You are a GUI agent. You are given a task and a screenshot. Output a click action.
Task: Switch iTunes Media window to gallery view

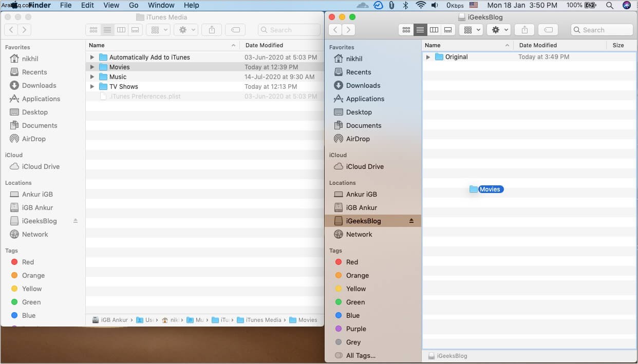click(x=135, y=30)
